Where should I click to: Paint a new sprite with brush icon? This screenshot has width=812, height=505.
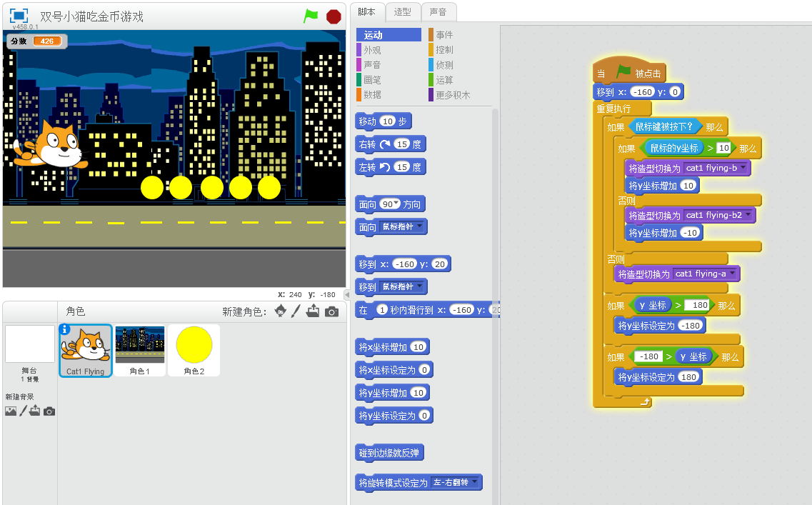(296, 311)
